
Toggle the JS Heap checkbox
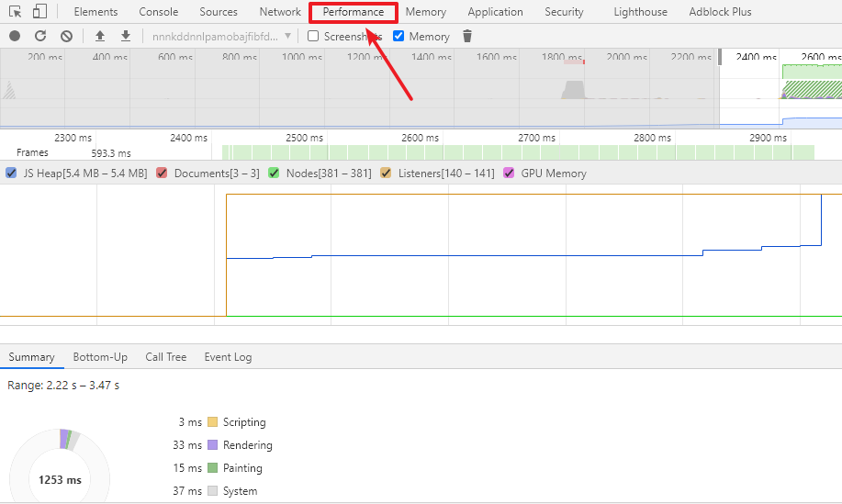[x=11, y=173]
